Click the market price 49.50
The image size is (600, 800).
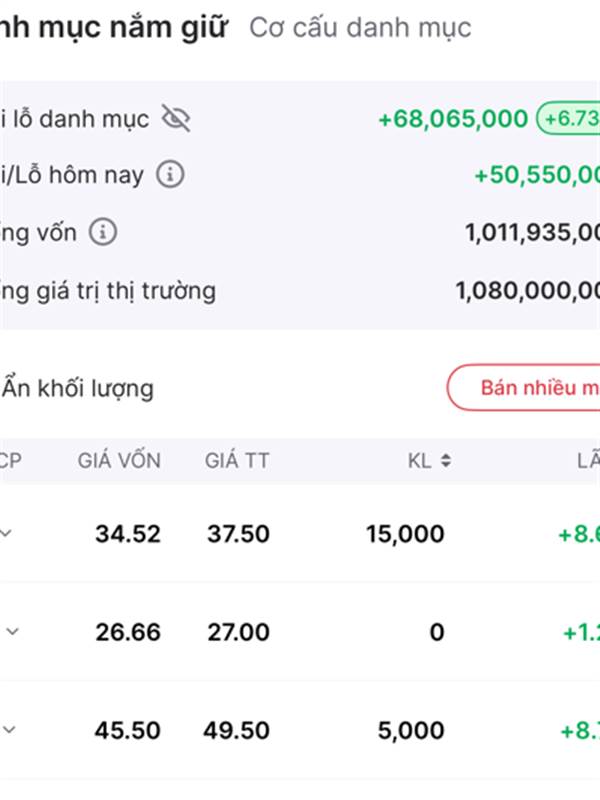point(236,730)
